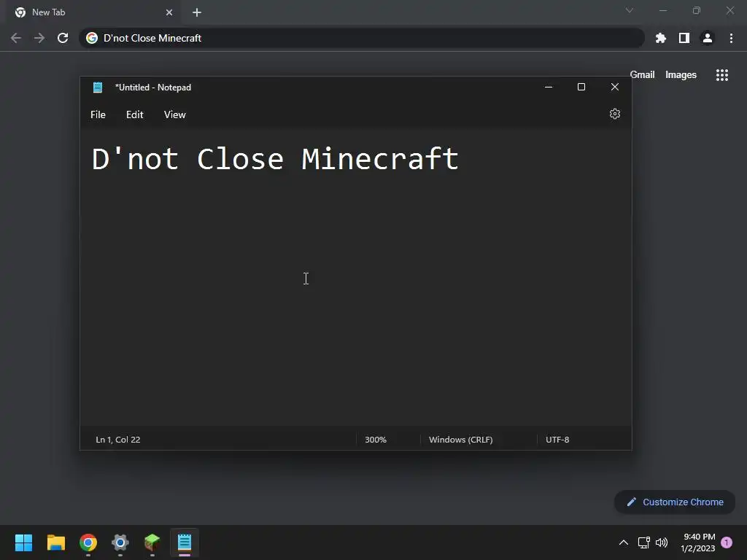
Task: Open Chrome three-dot menu
Action: click(x=731, y=38)
